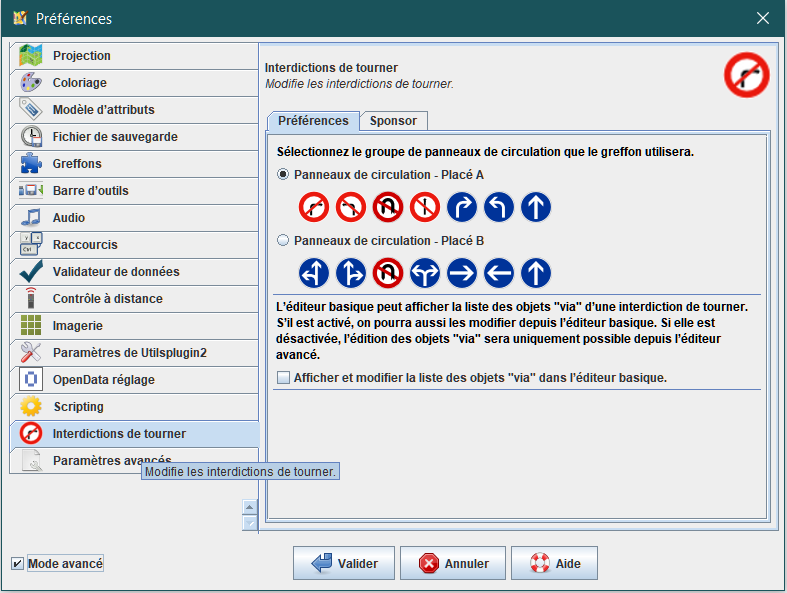
Task: Open Validateur de données checkmark icon
Action: 31,272
